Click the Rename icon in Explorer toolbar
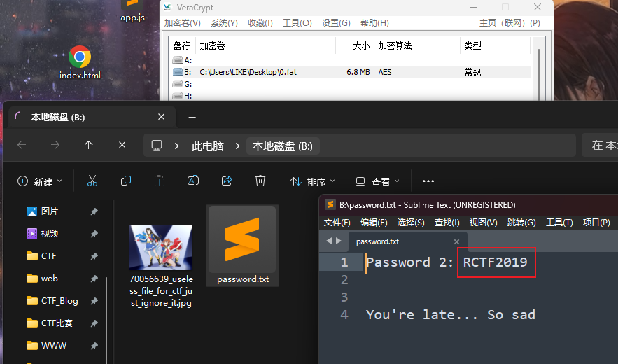The width and height of the screenshot is (618, 364). [x=193, y=181]
